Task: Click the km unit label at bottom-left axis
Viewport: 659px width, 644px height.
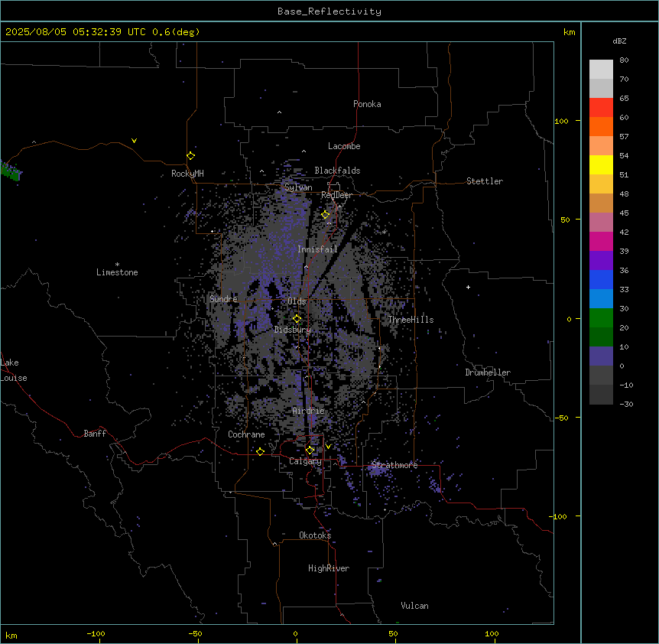Action: (x=11, y=636)
